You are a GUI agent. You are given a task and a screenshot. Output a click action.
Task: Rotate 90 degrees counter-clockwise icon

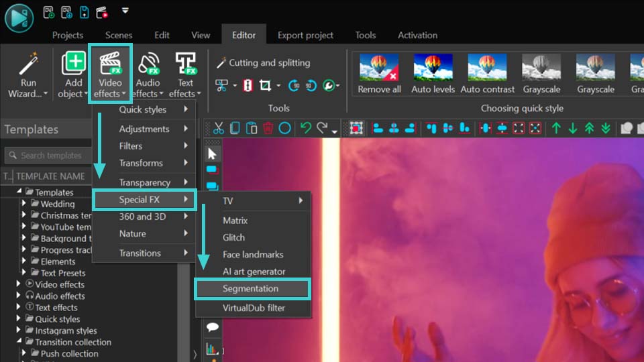click(x=311, y=85)
